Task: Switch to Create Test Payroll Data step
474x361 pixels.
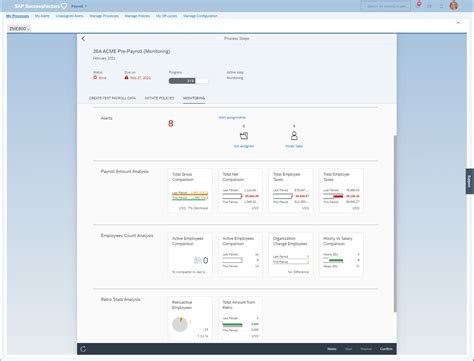Action: 112,98
